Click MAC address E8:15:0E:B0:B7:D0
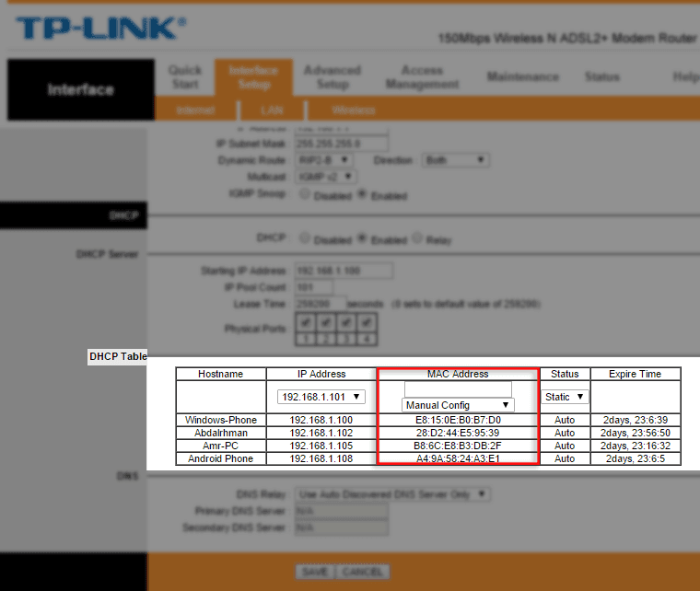700x591 pixels. [458, 420]
